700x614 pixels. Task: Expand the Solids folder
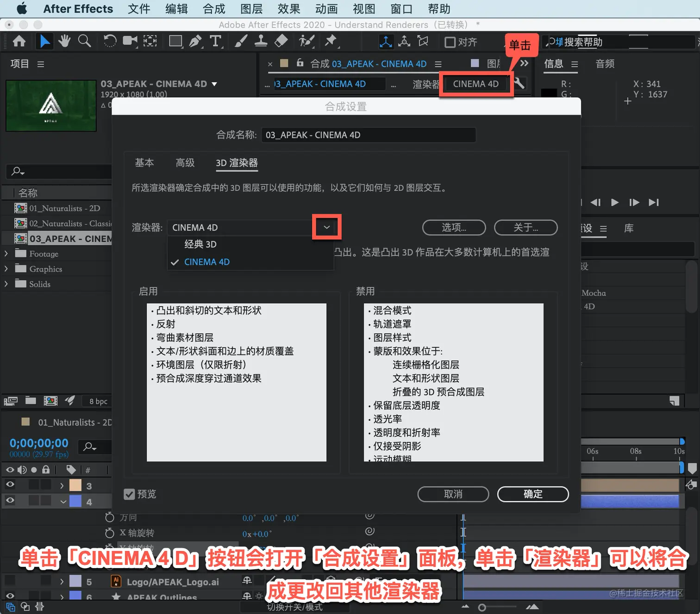coord(6,284)
